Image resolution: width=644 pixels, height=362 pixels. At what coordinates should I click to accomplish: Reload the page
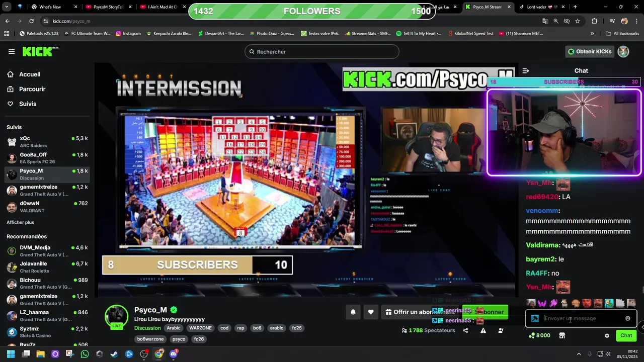(x=31, y=21)
